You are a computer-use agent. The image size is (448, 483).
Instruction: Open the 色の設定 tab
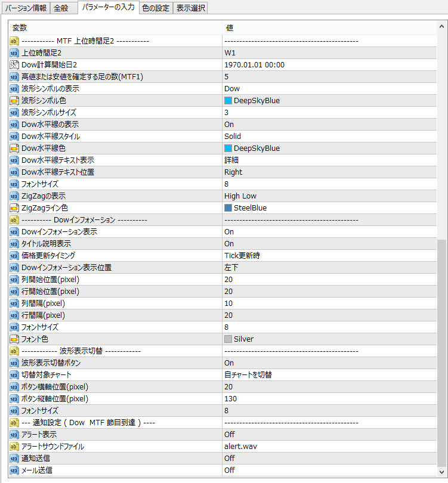pos(156,8)
